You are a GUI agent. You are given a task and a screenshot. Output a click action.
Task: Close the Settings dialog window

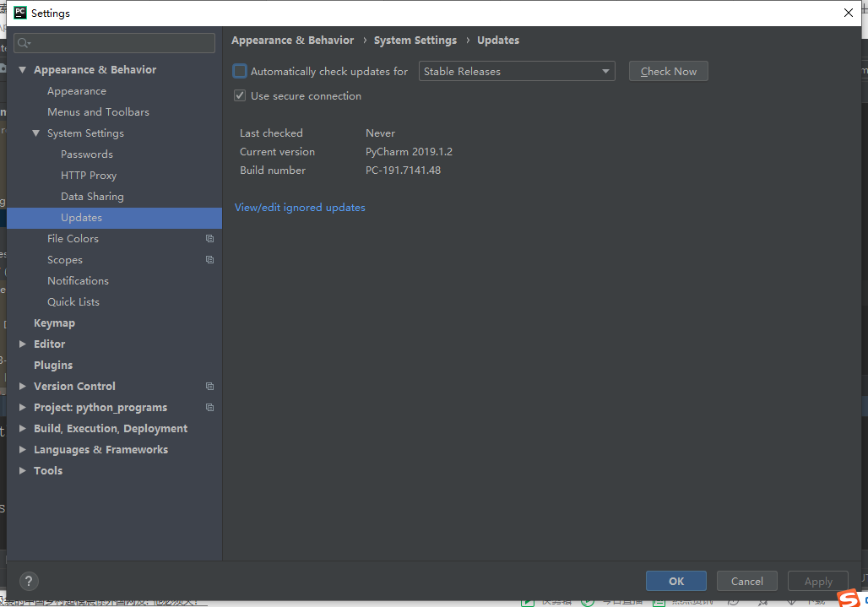[x=848, y=13]
